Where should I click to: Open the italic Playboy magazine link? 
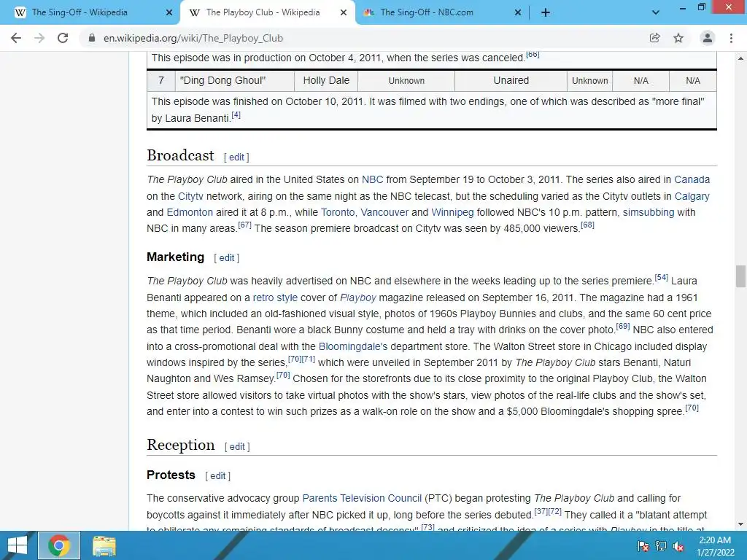point(358,297)
